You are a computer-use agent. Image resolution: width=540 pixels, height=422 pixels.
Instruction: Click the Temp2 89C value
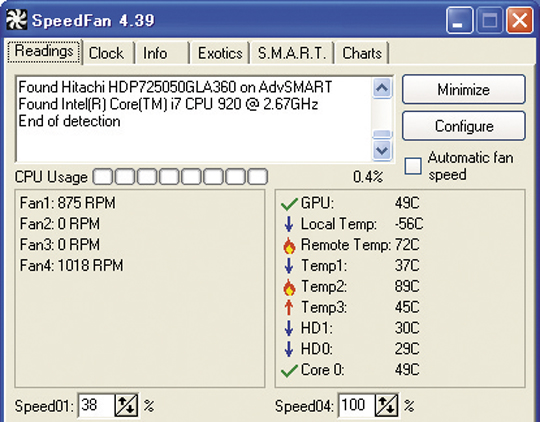click(x=407, y=287)
